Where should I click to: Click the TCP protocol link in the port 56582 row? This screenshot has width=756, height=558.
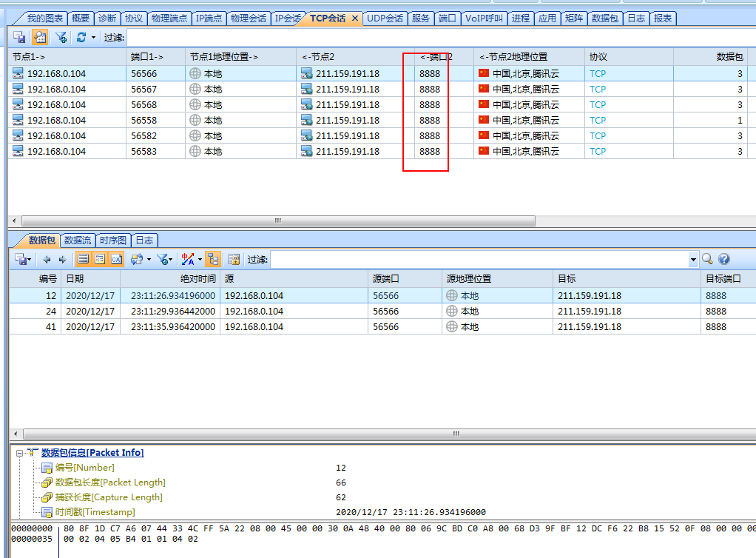pyautogui.click(x=598, y=136)
